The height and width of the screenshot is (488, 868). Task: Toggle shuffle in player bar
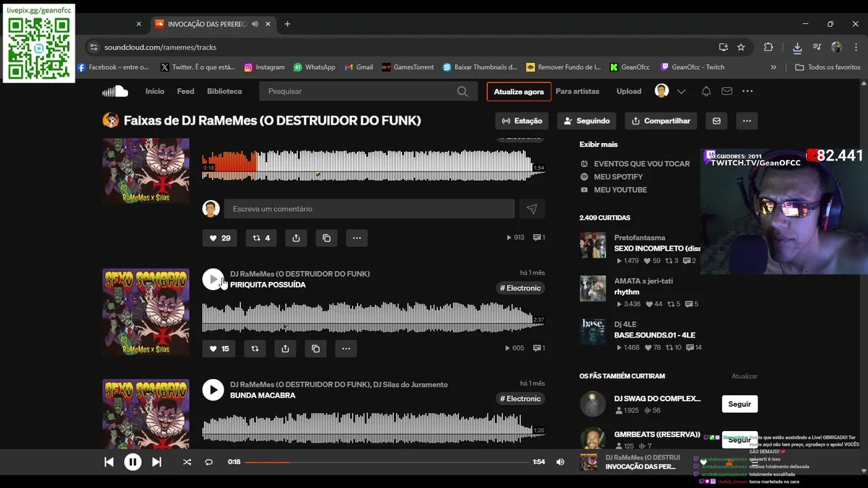tap(187, 462)
